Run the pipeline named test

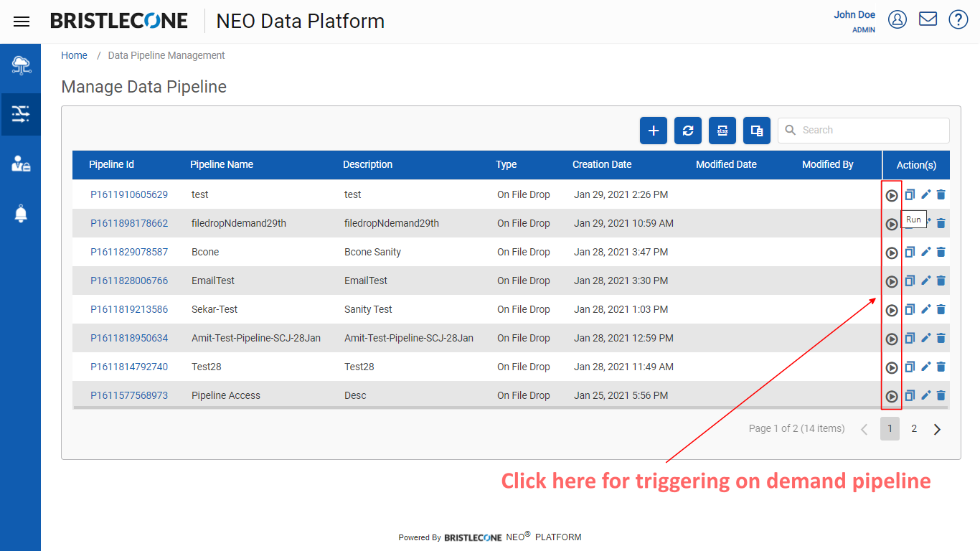pyautogui.click(x=892, y=195)
